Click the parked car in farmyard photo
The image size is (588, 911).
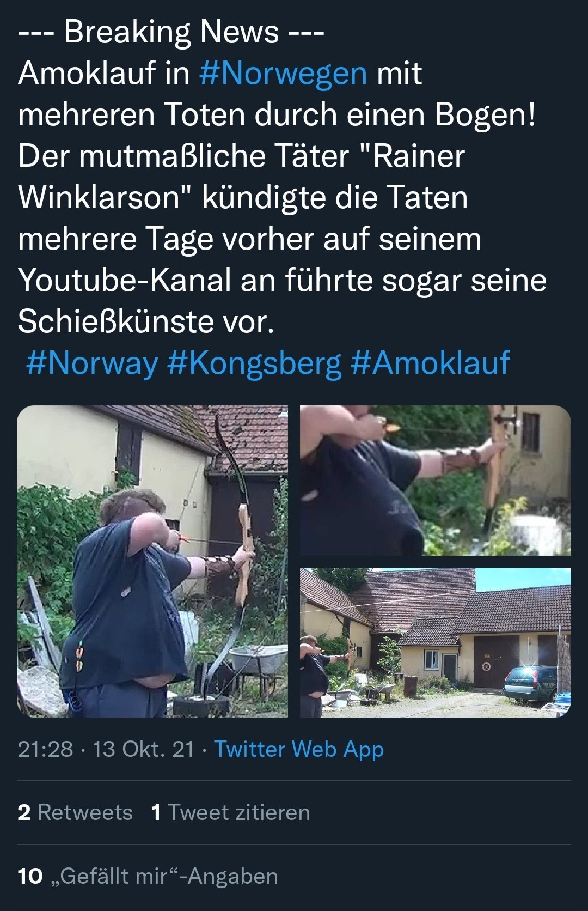coord(530,683)
